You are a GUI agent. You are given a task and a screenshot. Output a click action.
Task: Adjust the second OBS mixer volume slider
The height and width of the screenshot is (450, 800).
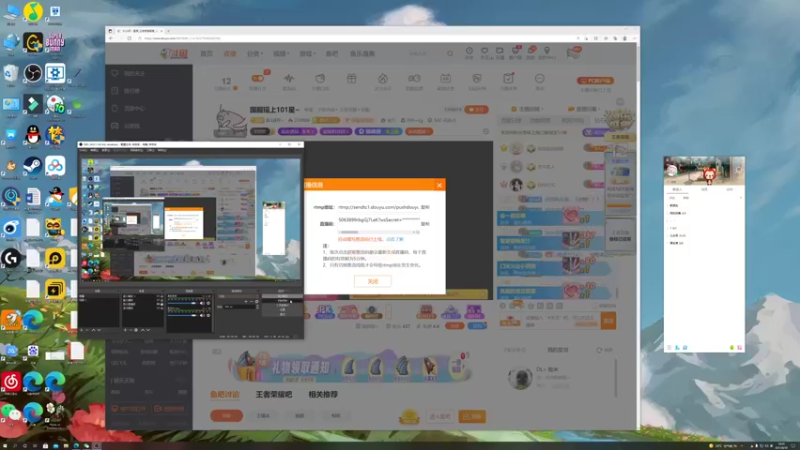[x=182, y=315]
